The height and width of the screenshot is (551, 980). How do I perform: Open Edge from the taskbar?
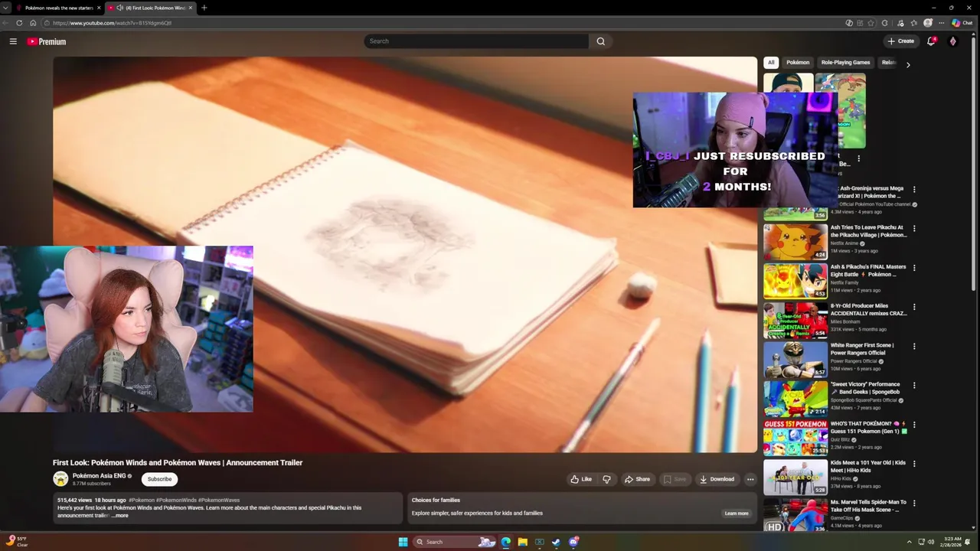505,542
